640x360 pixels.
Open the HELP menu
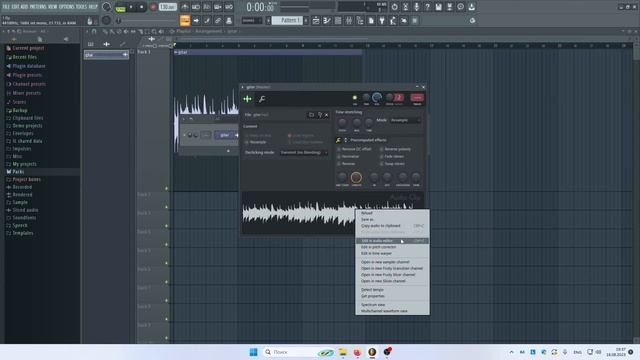tap(93, 7)
